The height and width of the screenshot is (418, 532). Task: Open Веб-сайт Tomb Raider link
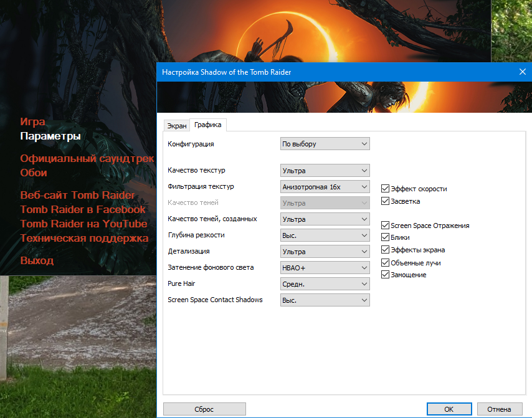[77, 195]
